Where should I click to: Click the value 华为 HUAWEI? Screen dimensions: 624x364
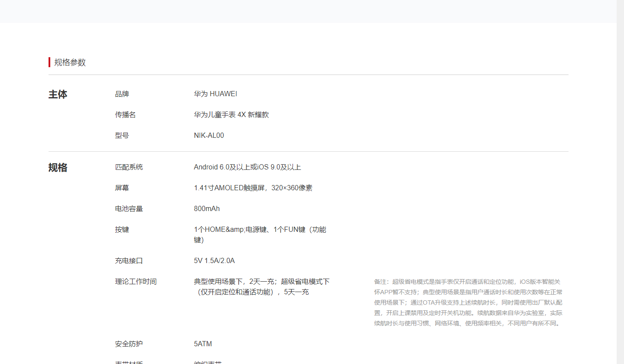click(215, 94)
